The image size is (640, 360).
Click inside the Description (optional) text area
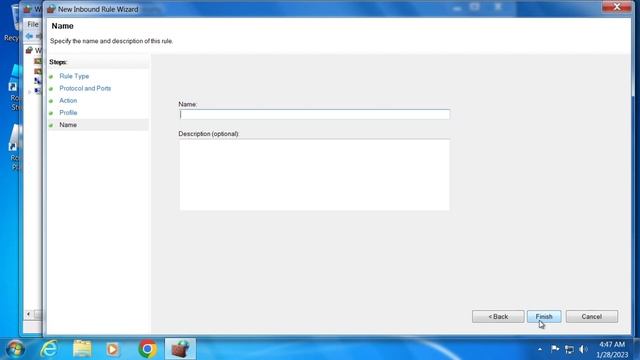point(314,175)
